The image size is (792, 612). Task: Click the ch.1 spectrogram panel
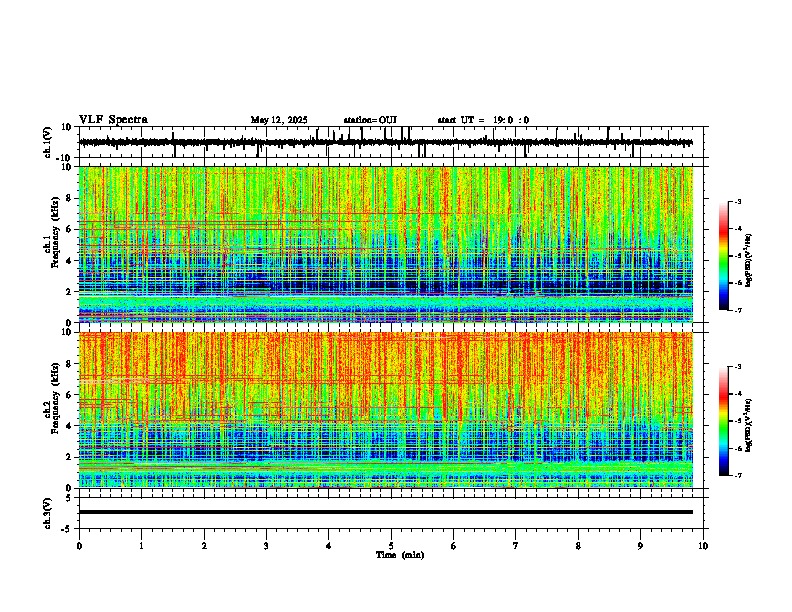click(x=386, y=244)
